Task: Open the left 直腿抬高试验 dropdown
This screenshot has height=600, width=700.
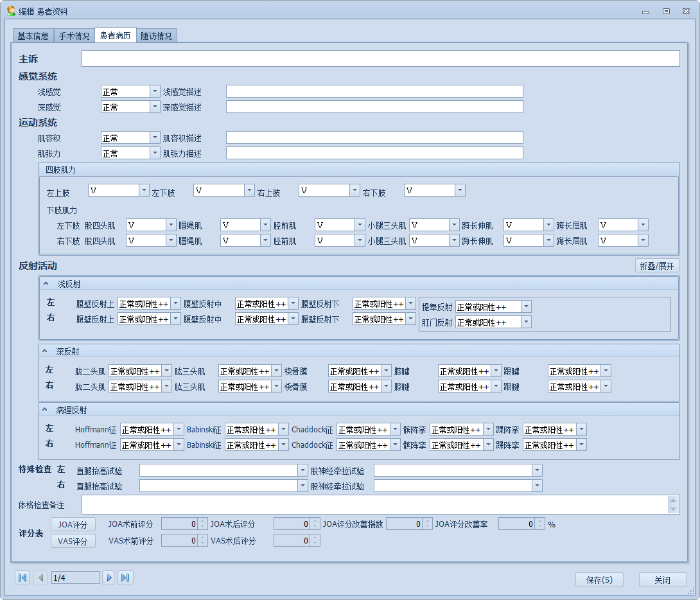Action: click(302, 470)
